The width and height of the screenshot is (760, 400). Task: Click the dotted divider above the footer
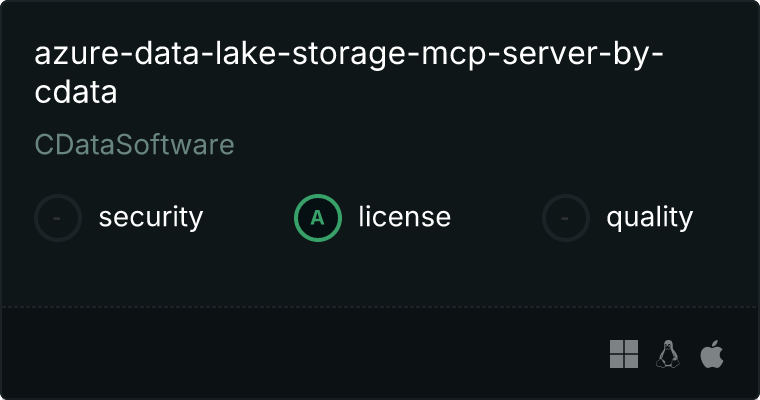pos(380,306)
